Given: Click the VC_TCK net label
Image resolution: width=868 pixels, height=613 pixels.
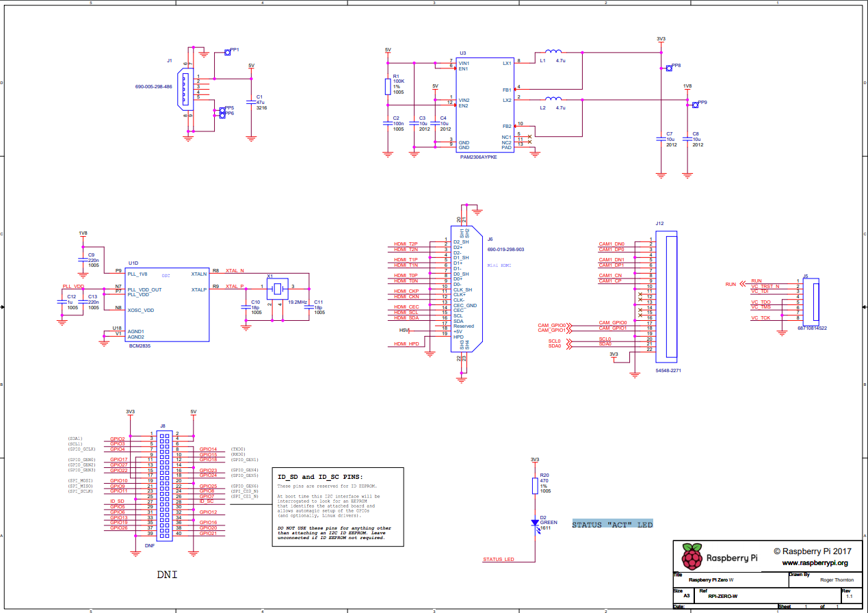Looking at the screenshot, I should tap(761, 318).
